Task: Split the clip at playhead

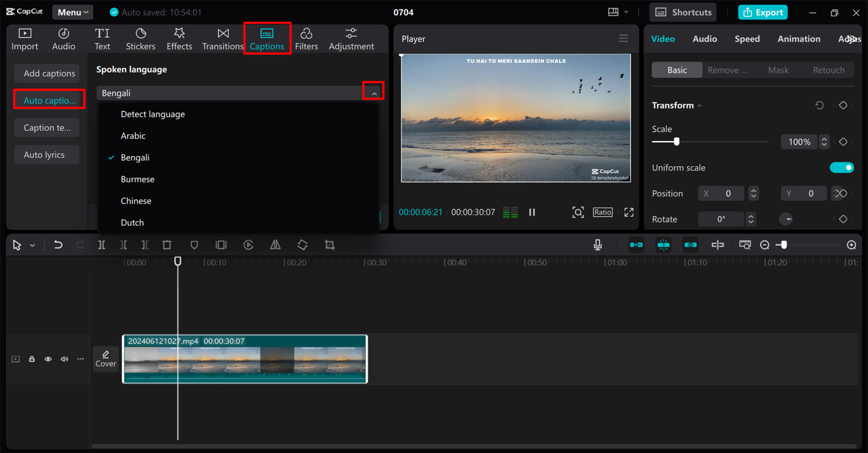Action: point(101,245)
